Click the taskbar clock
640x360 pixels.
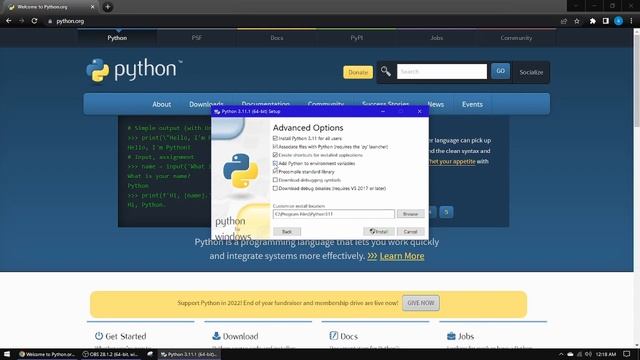pos(606,354)
